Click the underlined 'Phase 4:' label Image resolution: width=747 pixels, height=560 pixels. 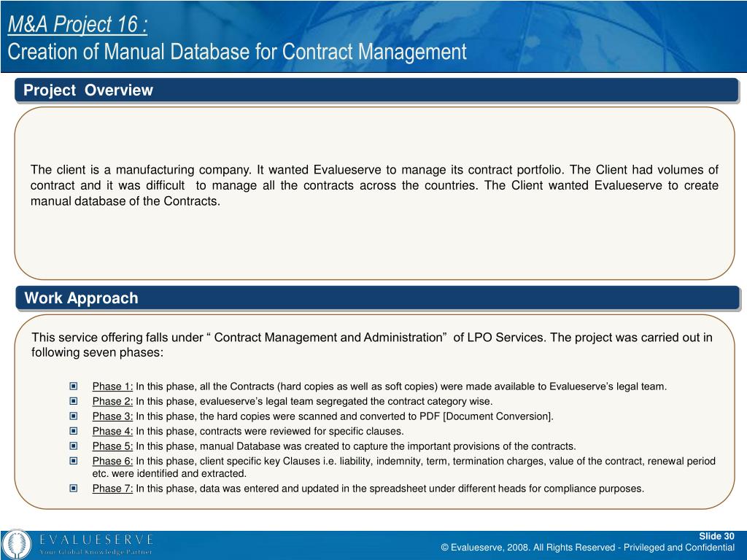(x=112, y=431)
